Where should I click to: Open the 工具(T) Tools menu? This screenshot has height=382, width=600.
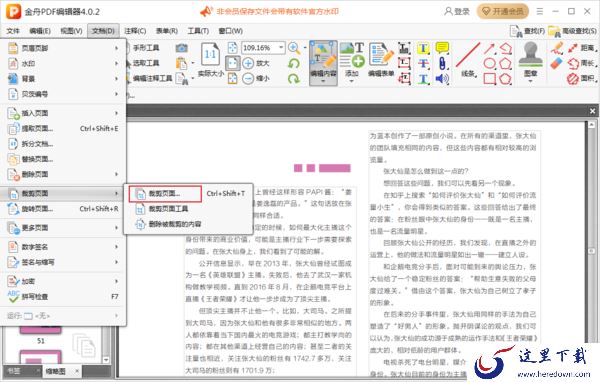198,31
